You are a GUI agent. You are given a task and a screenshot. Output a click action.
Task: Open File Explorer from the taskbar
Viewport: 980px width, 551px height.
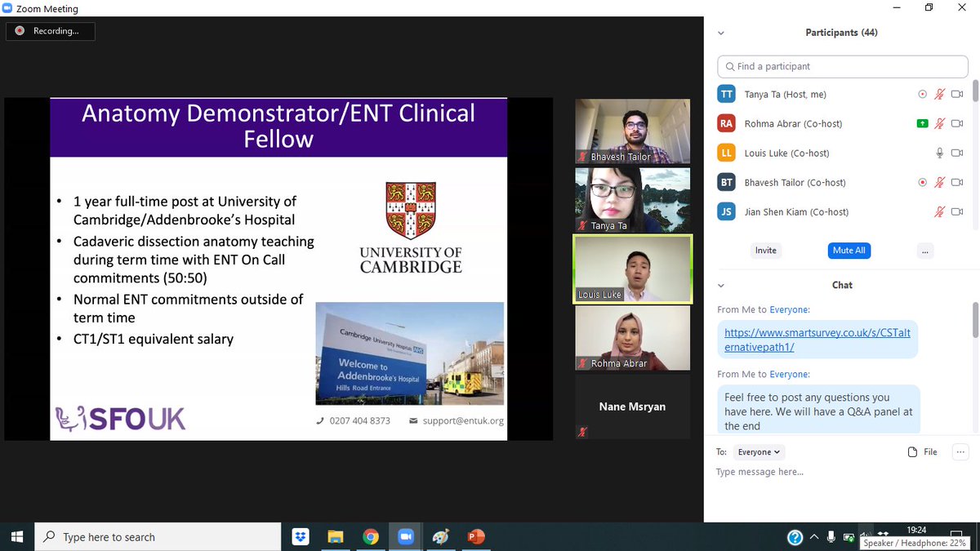335,537
